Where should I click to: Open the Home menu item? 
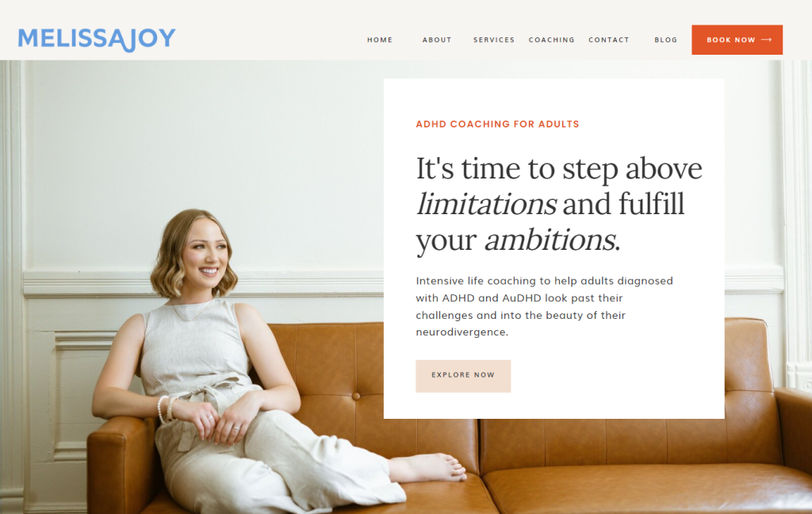pyautogui.click(x=380, y=40)
